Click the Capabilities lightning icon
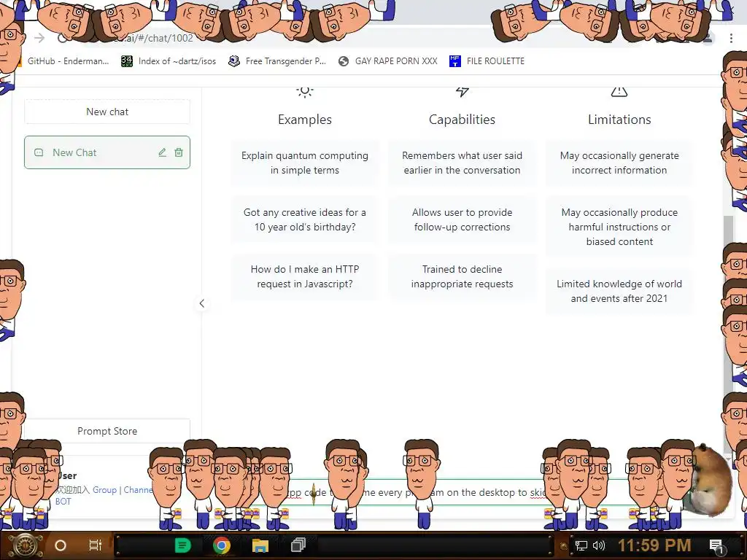747x560 pixels. click(x=462, y=91)
